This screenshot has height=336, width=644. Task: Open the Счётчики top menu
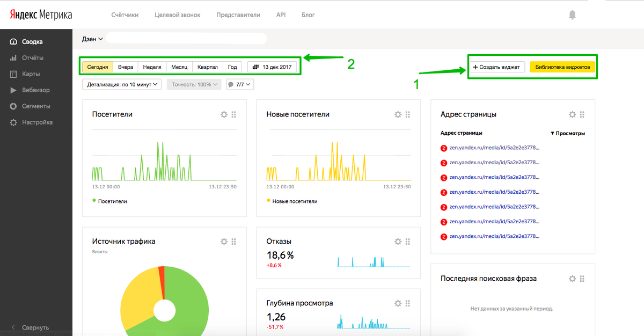click(x=125, y=15)
